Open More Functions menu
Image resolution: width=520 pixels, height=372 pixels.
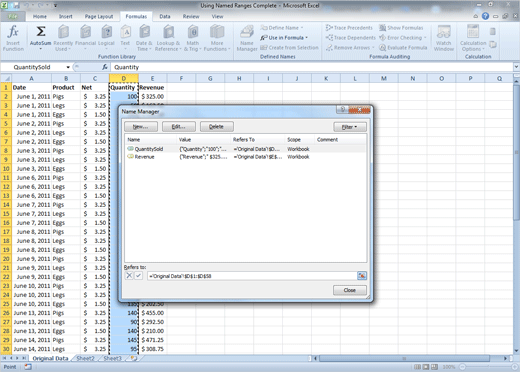217,38
